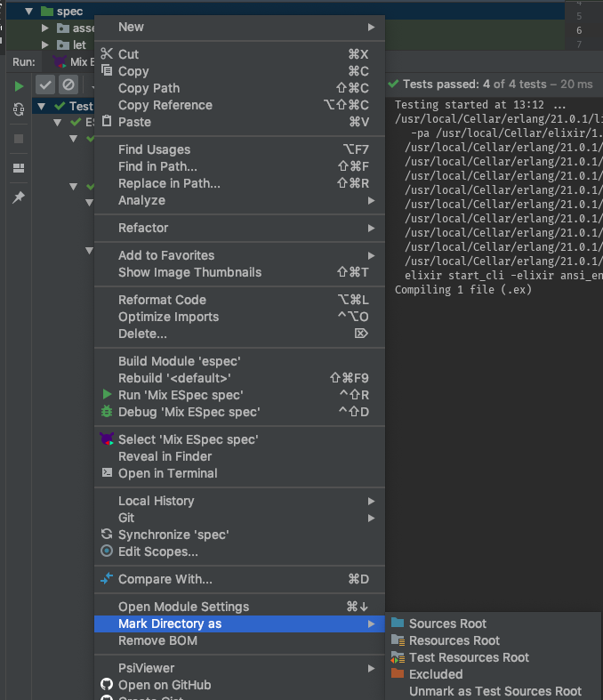Image resolution: width=603 pixels, height=700 pixels.
Task: Click the Resources Root folder icon
Action: coord(398,640)
